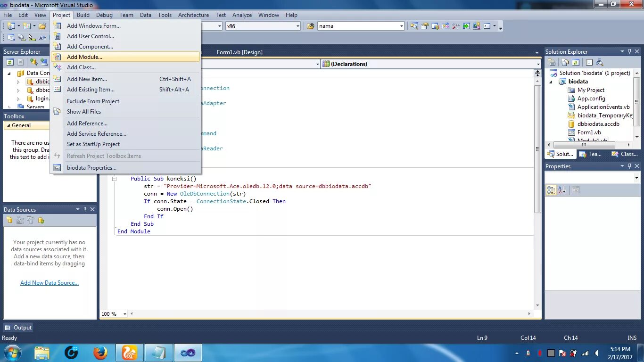The height and width of the screenshot is (362, 644).
Task: Click Connect to Database in Server Explorer
Action: (x=34, y=62)
